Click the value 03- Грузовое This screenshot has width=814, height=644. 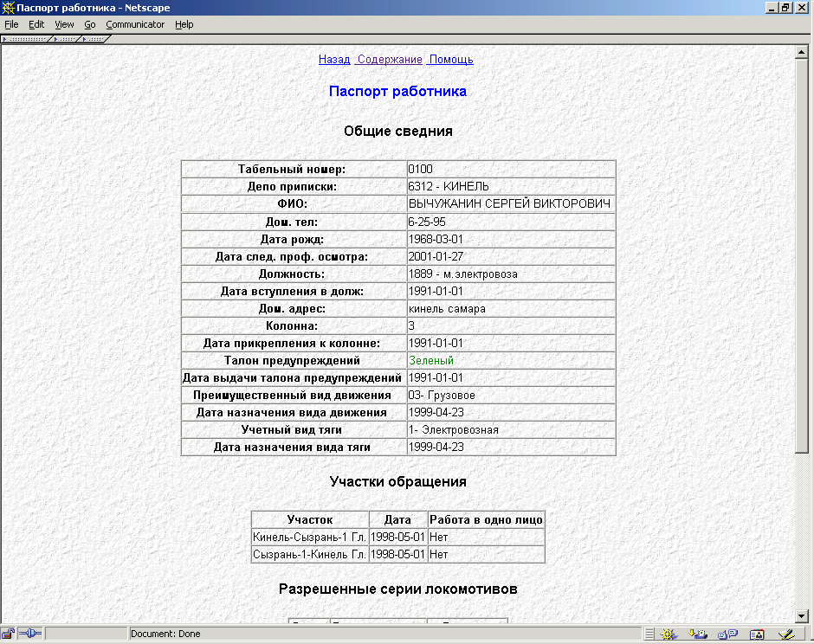442,395
